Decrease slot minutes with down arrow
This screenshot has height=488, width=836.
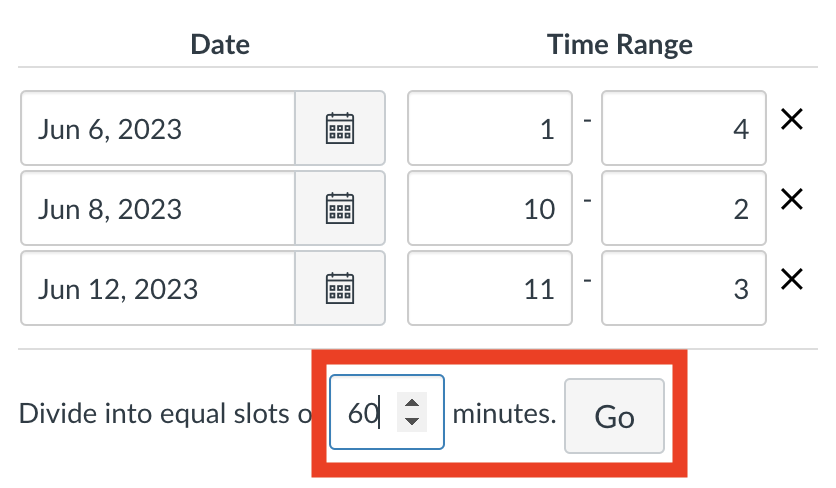pos(412,421)
